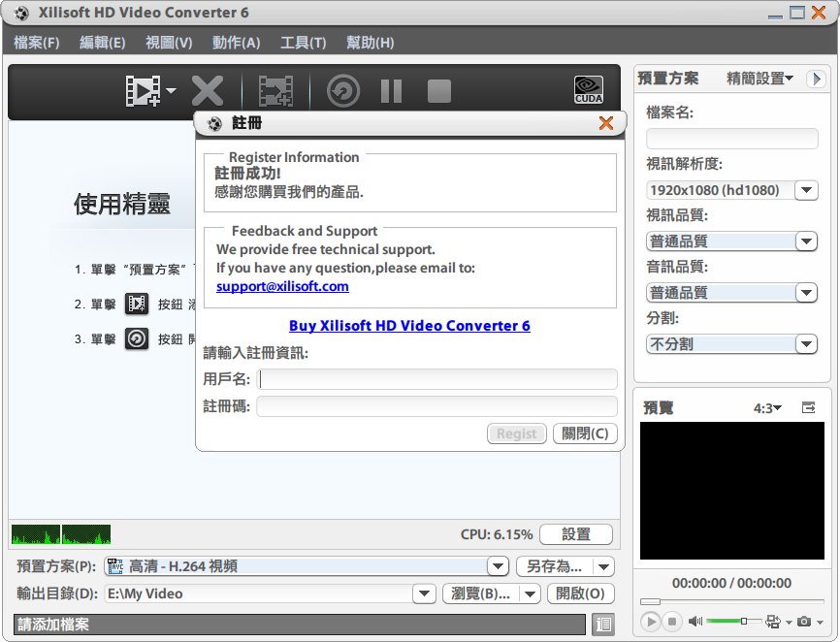Click the snapshot camera icon
The image size is (840, 642).
tap(803, 621)
